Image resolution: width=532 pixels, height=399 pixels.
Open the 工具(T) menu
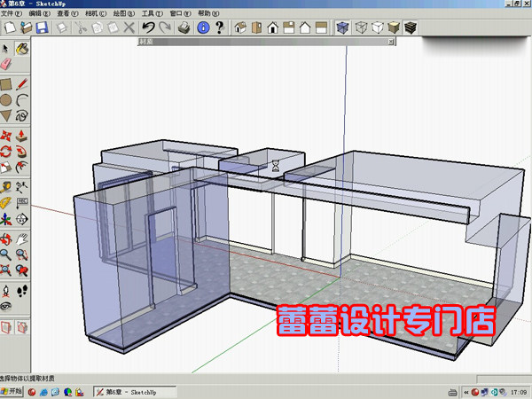(x=152, y=13)
